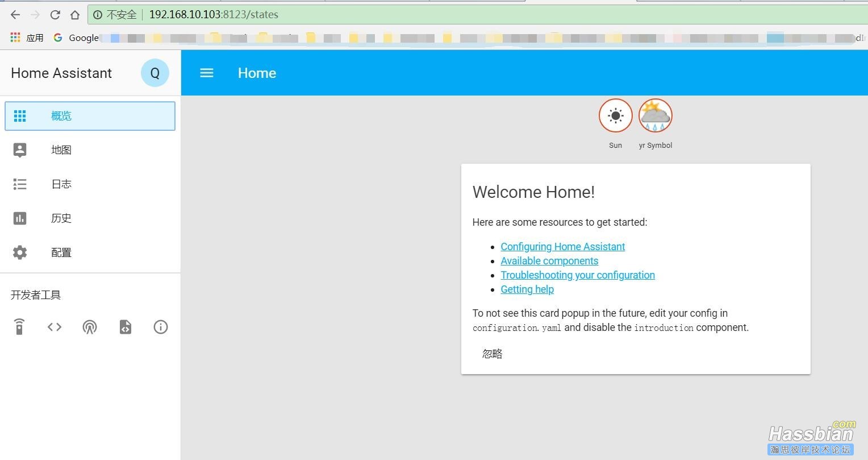Go back in browser
Screen dimensions: 868x460
click(x=15, y=15)
